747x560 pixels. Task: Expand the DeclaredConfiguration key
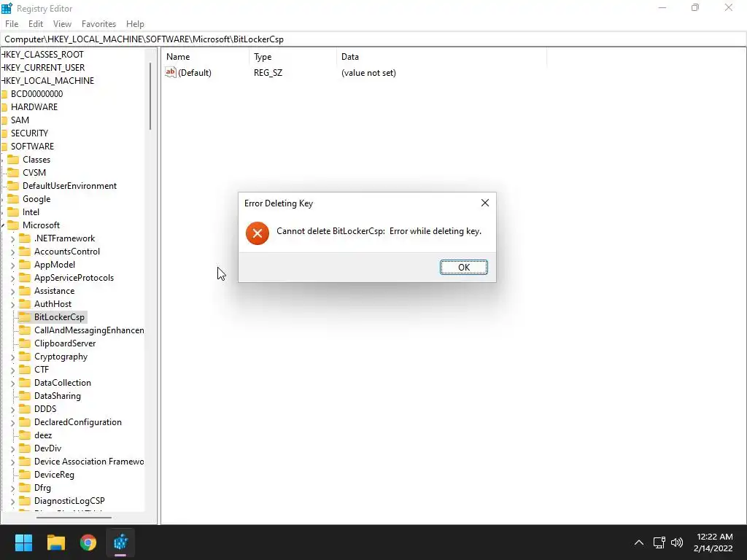coord(13,422)
